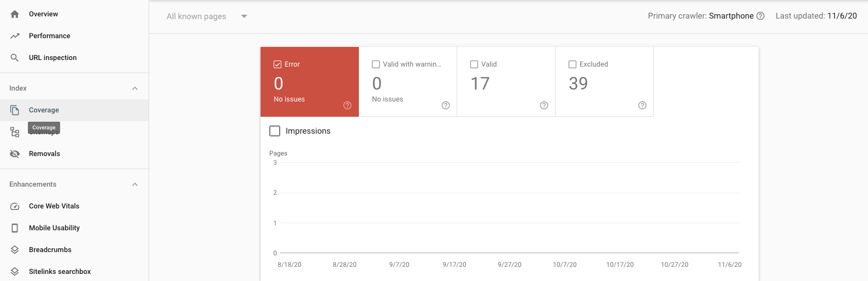
Task: Click the help icon on Error card
Action: [x=347, y=105]
